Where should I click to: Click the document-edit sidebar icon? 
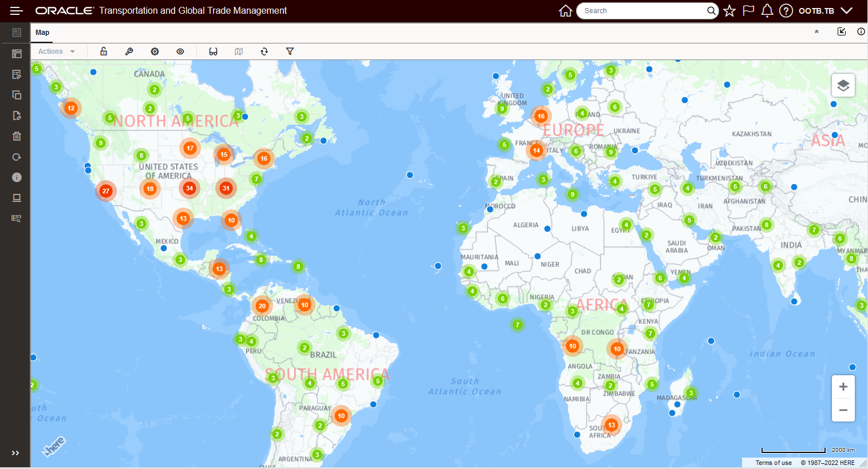[17, 116]
